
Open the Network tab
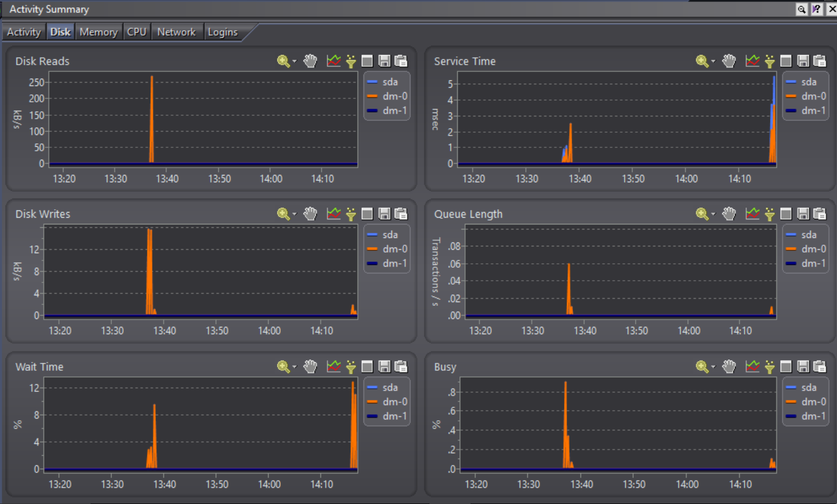176,32
